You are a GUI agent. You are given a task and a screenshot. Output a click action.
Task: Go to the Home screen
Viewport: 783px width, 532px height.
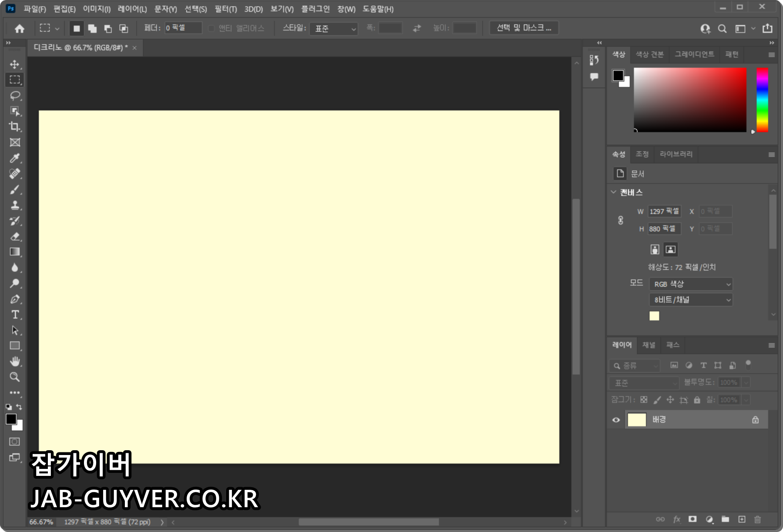click(x=20, y=29)
